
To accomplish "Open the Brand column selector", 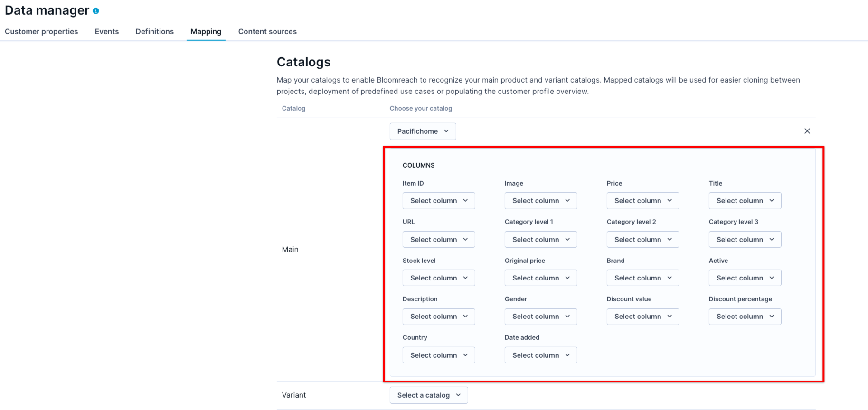I will [642, 278].
